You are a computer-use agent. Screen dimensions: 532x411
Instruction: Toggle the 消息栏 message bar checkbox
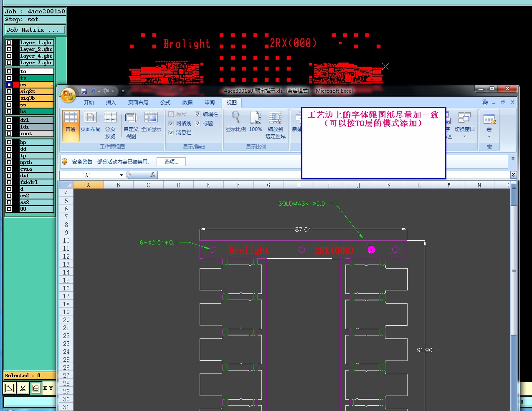171,133
